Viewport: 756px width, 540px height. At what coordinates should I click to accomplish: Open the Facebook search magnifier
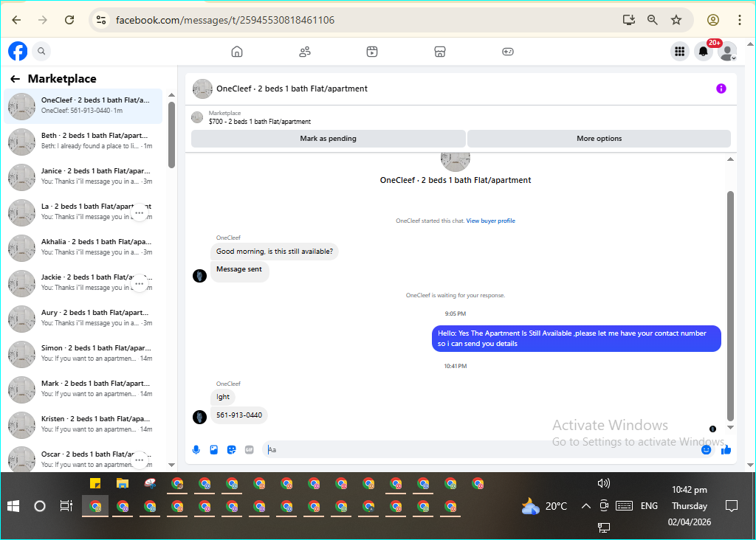(41, 51)
